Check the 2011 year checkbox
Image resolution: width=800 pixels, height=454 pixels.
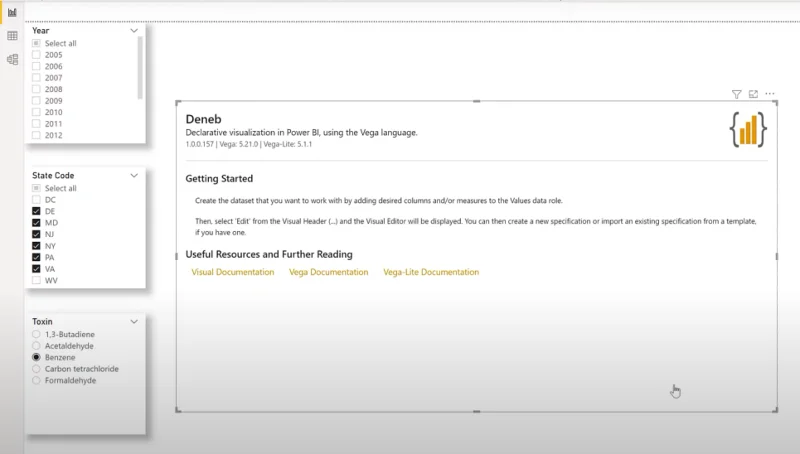pyautogui.click(x=36, y=123)
